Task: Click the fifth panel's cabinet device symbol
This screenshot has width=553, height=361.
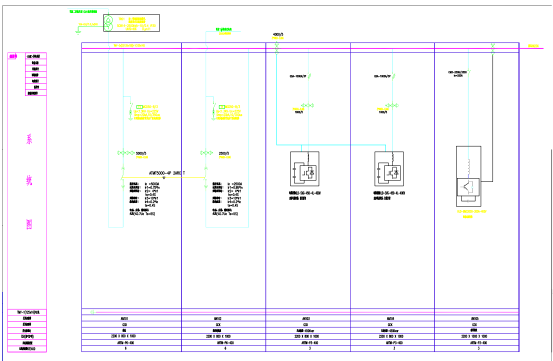Action: (x=469, y=176)
